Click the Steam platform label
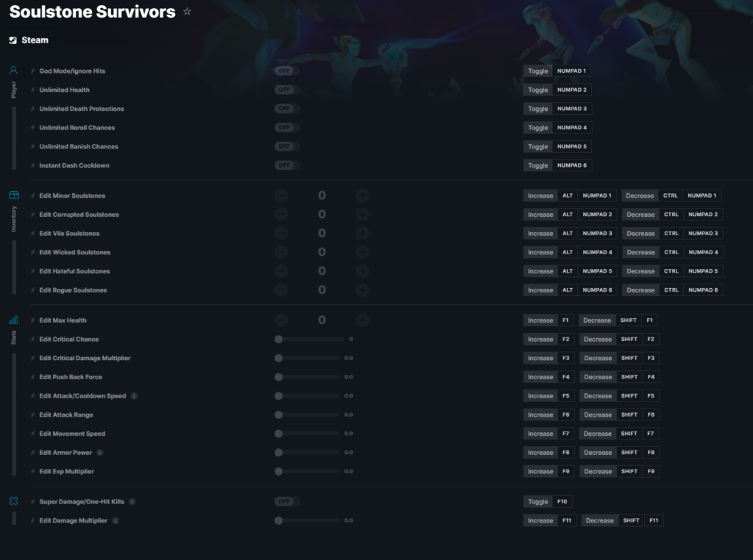 35,40
